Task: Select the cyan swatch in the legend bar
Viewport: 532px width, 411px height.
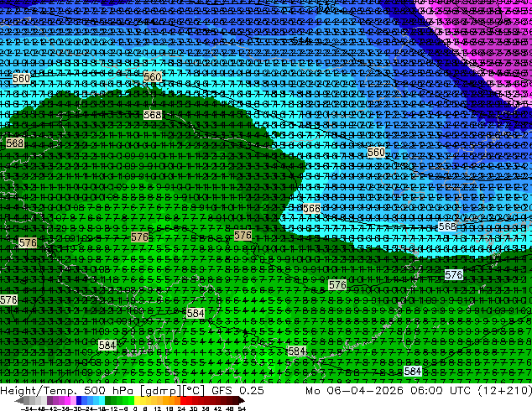Action: [102, 400]
